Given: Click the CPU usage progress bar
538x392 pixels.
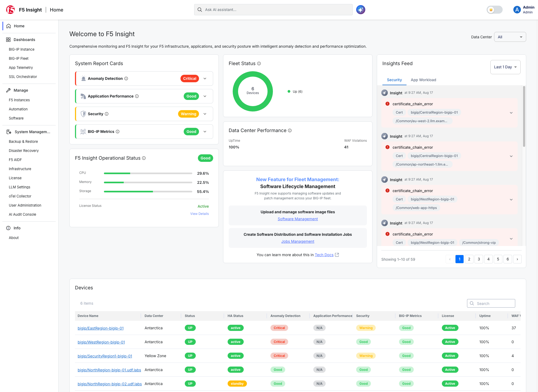Looking at the screenshot, I should (148, 173).
